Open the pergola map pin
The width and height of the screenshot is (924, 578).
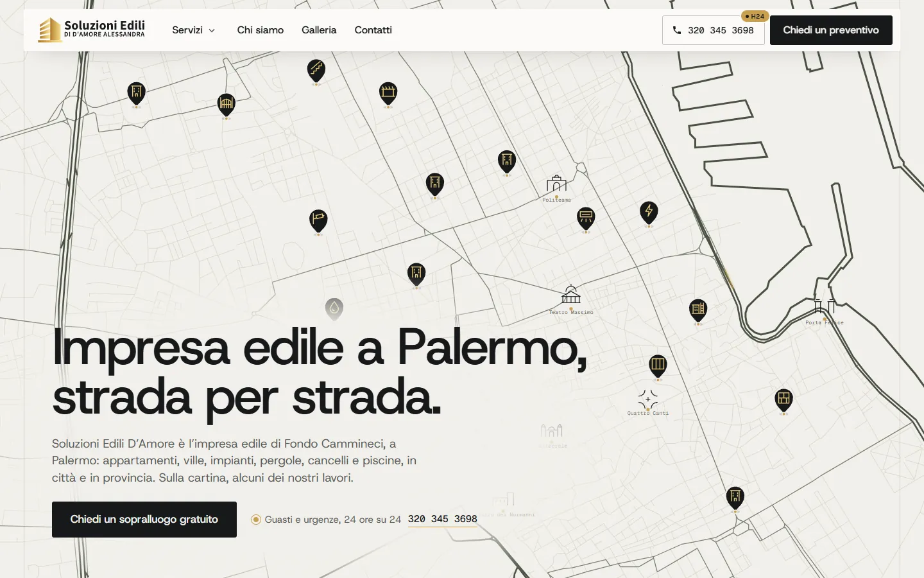click(388, 93)
